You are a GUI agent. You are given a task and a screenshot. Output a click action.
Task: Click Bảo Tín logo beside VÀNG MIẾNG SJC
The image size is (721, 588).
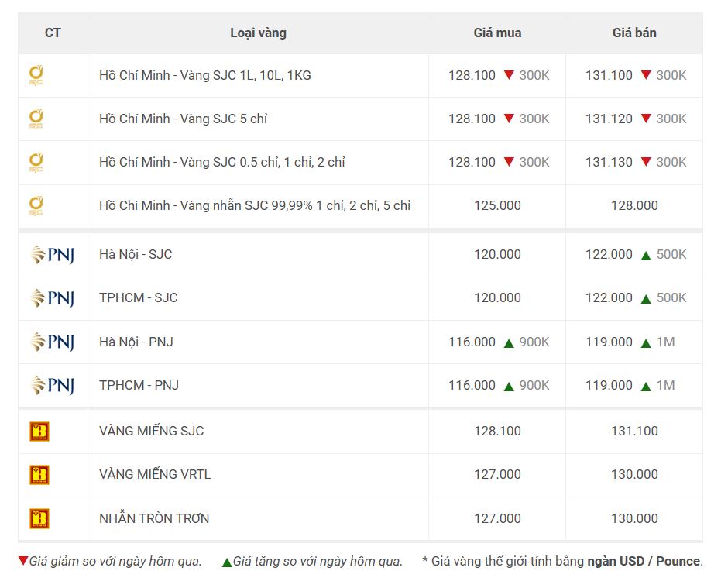39,432
